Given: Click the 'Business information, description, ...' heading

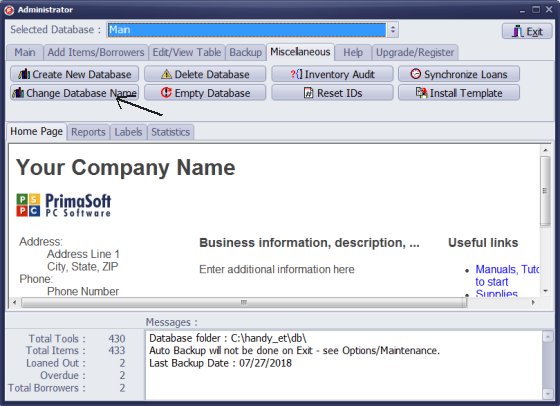Looking at the screenshot, I should pyautogui.click(x=309, y=243).
